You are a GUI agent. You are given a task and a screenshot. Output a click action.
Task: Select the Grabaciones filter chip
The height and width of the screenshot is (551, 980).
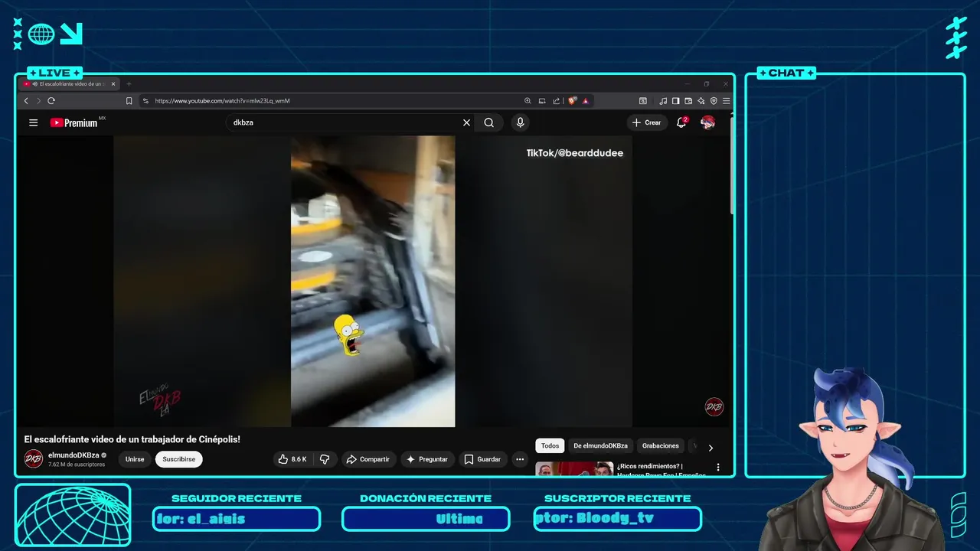click(x=661, y=445)
